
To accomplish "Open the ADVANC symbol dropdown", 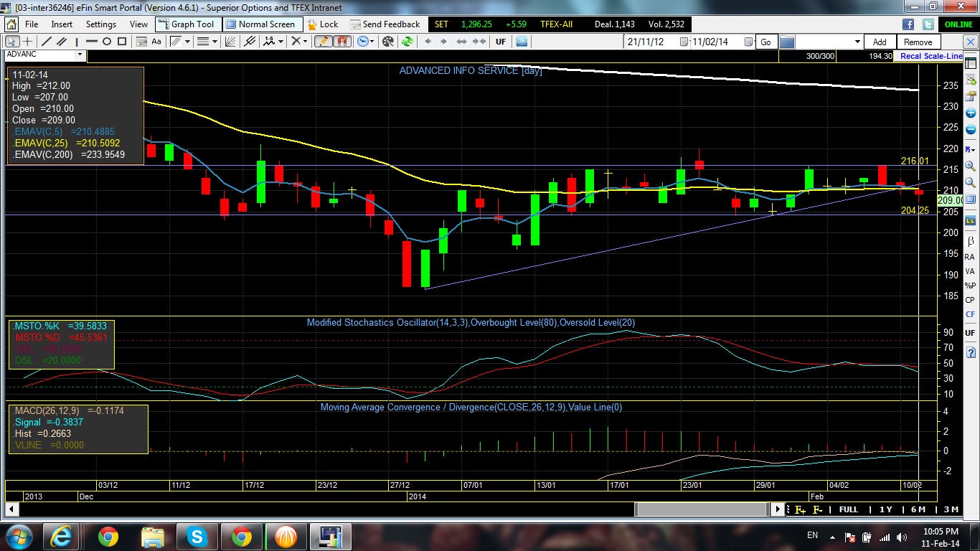I will pyautogui.click(x=80, y=55).
